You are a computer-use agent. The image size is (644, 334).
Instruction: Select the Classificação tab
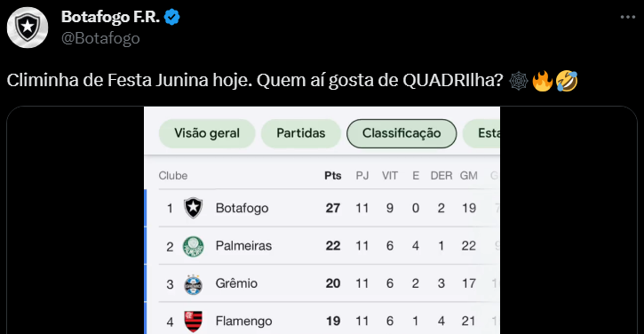click(x=402, y=133)
